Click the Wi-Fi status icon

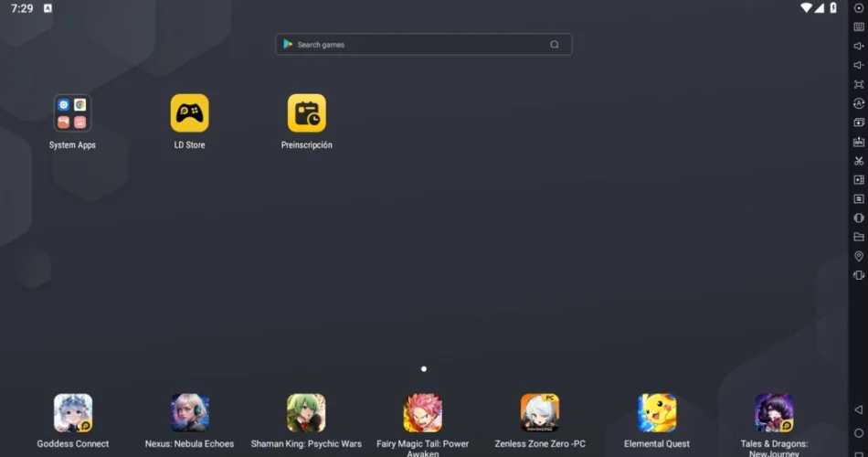[806, 7]
